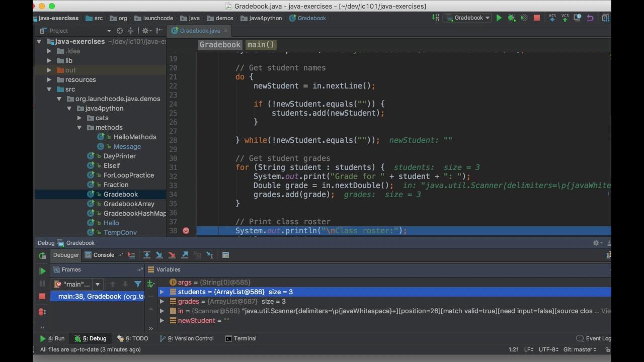Open the 9: Version Control tab
The width and height of the screenshot is (644, 362).
187,338
